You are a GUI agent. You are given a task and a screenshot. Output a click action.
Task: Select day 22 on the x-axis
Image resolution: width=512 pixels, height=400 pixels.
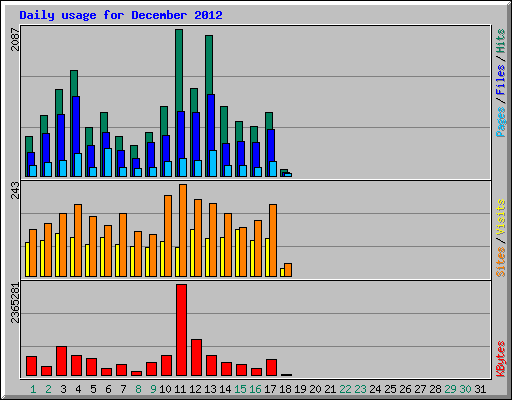345,389
